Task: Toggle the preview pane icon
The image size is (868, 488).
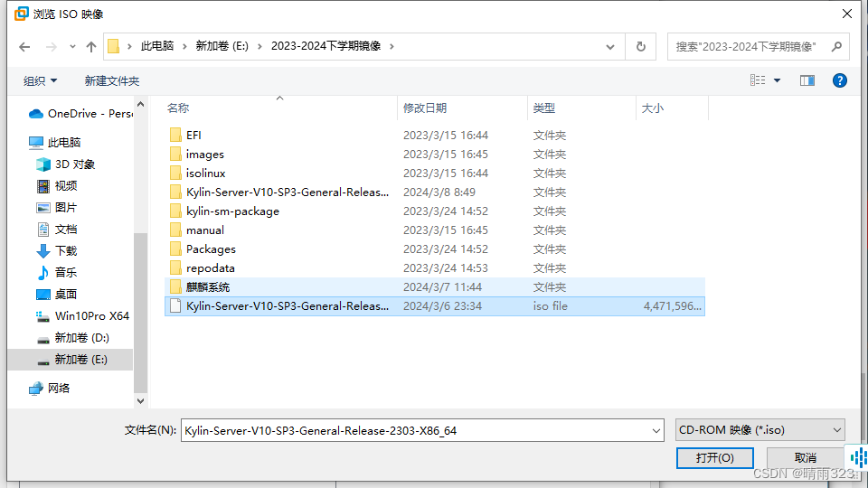Action: tap(807, 80)
